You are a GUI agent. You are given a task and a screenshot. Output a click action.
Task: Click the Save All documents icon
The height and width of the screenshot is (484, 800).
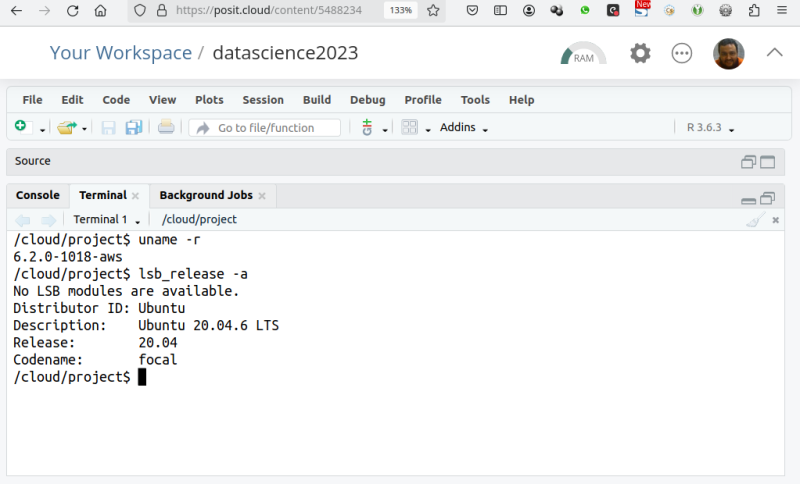pyautogui.click(x=133, y=128)
